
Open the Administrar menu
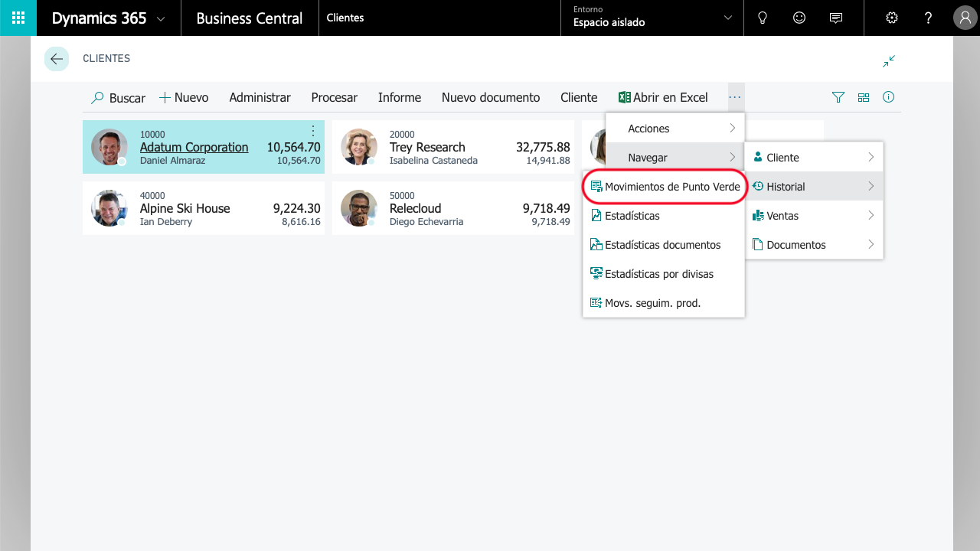[260, 97]
